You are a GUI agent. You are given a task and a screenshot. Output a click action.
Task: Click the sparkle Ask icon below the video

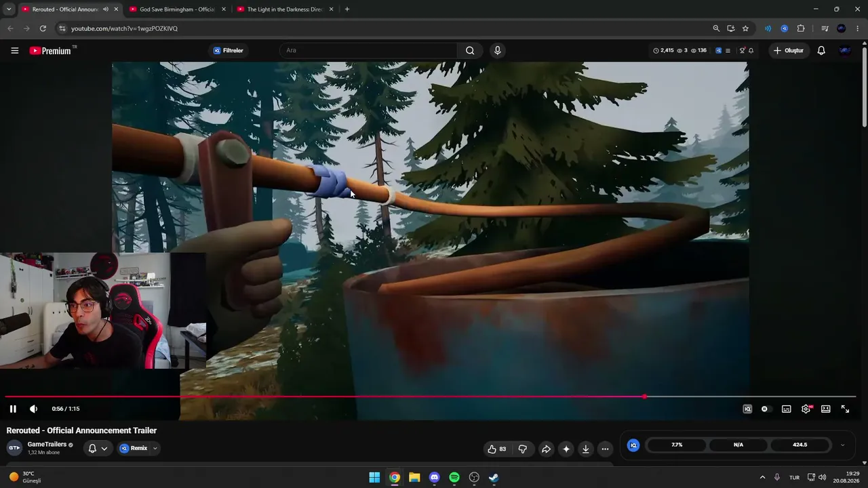566,449
